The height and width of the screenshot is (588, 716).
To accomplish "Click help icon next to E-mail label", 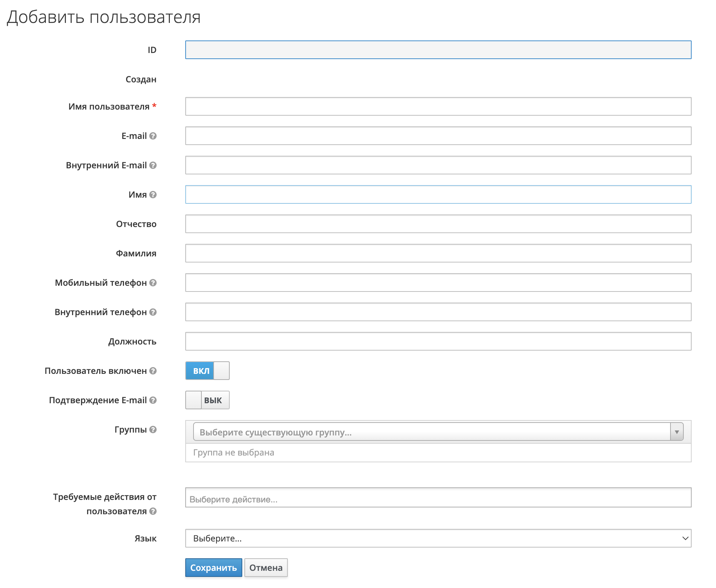I will [153, 136].
